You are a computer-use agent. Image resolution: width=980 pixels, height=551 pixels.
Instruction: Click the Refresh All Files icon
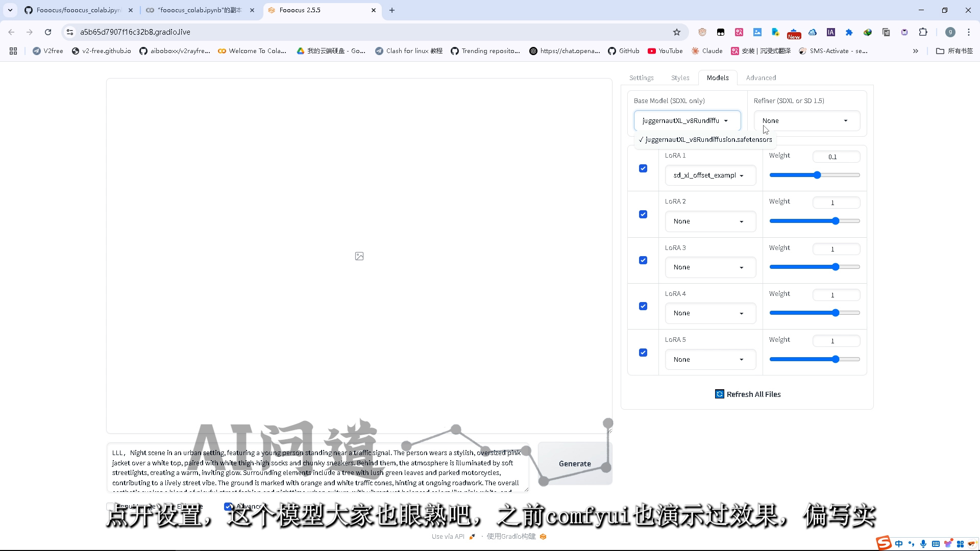[x=719, y=394]
